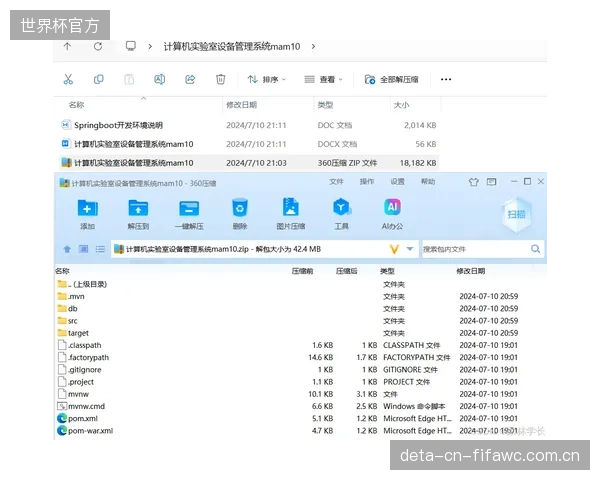Click the Paste icon in Explorer toolbar
Screen dimensions: 600x480
(129, 79)
